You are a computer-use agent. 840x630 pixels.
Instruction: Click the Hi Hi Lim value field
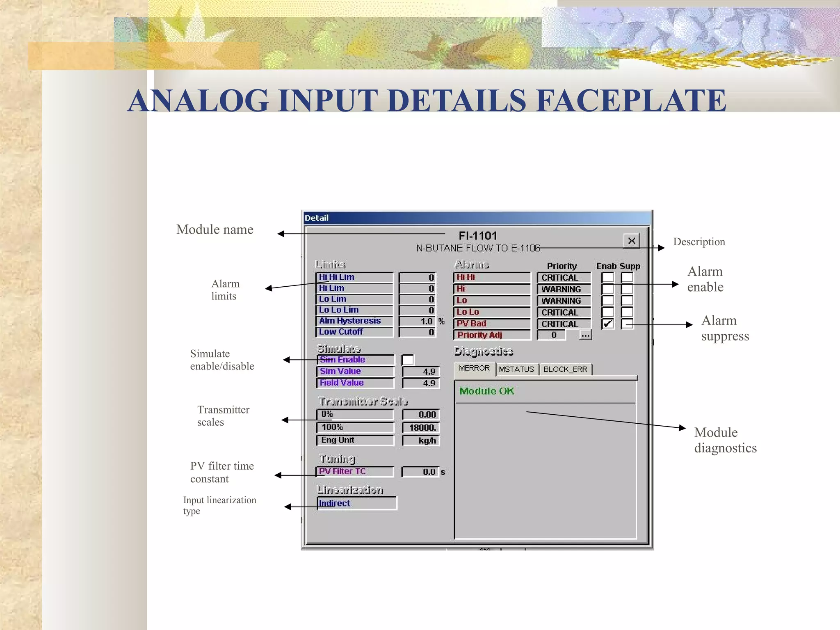pos(418,278)
